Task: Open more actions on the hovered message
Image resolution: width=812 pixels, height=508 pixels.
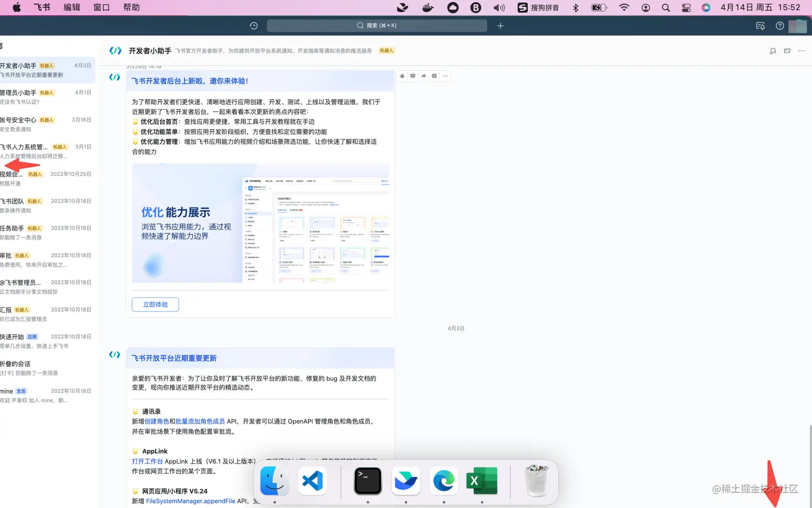Action: 445,76
